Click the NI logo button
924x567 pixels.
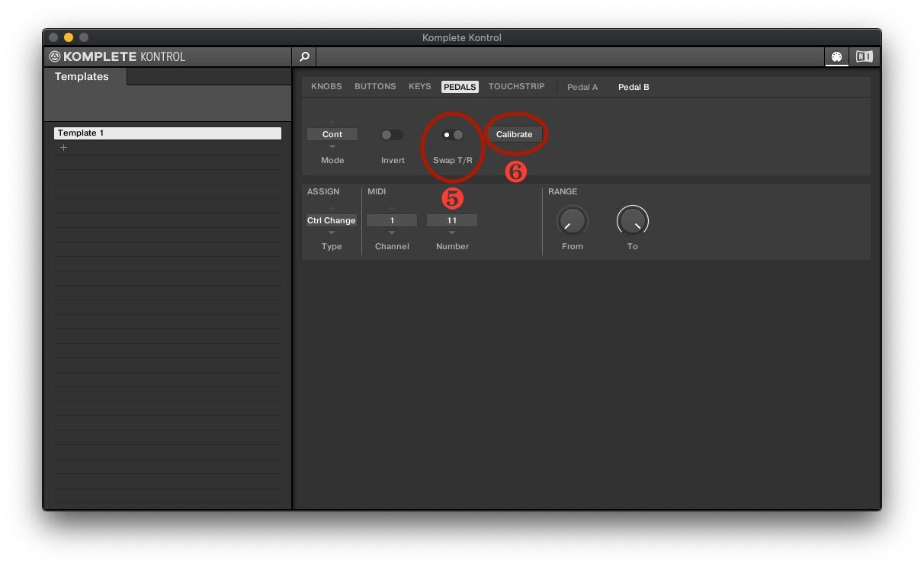pyautogui.click(x=864, y=56)
